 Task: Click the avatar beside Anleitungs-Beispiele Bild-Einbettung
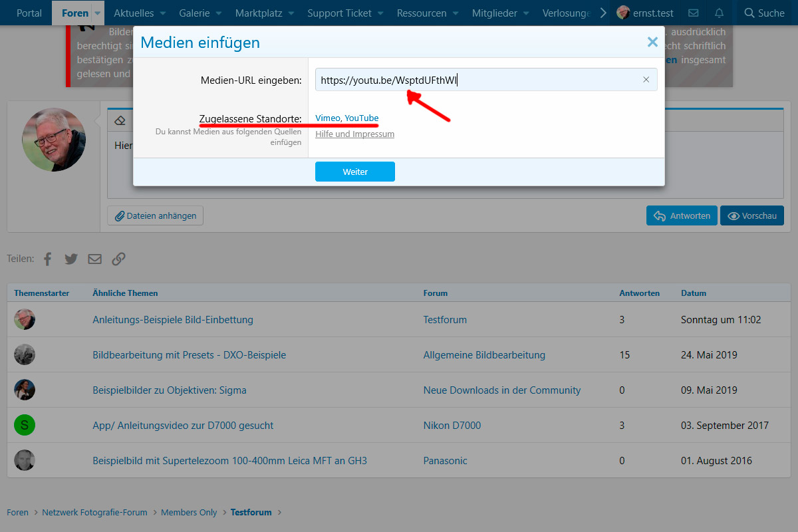click(25, 319)
